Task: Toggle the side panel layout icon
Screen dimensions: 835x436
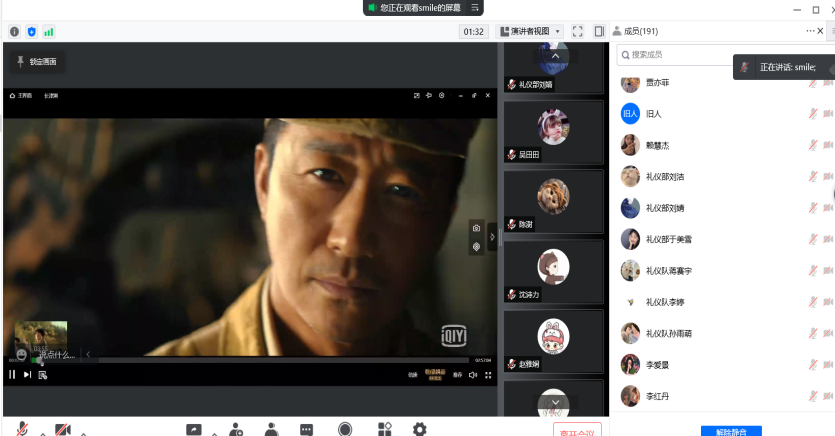Action: [598, 32]
